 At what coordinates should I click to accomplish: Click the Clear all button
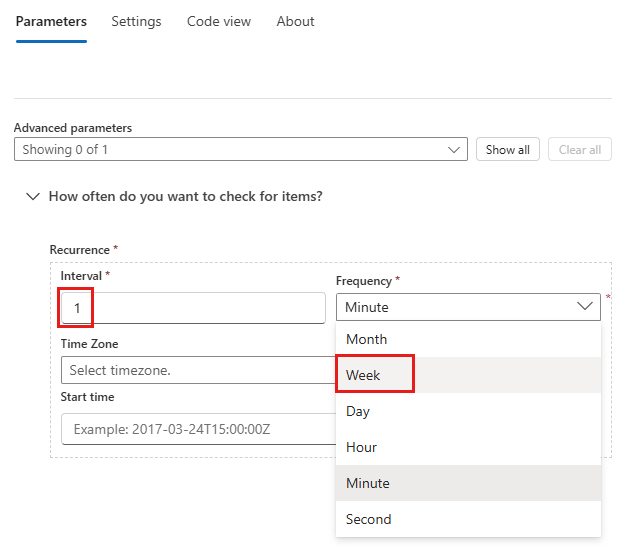click(579, 150)
